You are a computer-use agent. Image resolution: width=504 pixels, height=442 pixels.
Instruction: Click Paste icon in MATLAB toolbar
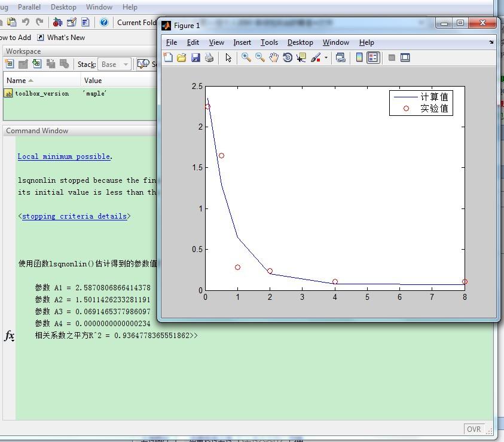coord(12,22)
